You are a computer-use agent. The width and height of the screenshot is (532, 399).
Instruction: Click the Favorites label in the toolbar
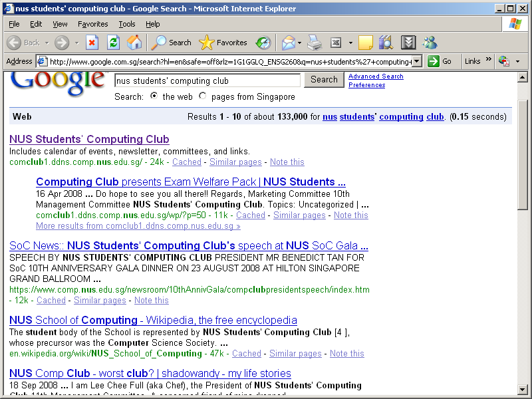coord(231,43)
